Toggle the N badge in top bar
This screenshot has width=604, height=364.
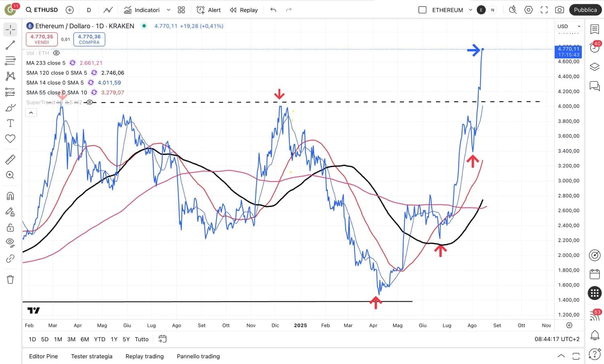click(x=492, y=10)
